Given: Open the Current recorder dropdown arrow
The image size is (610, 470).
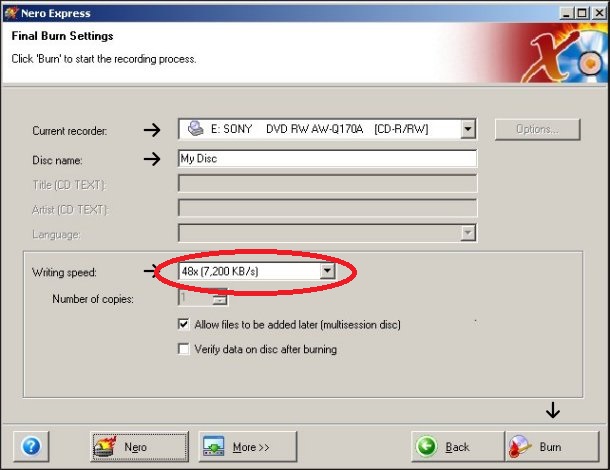Looking at the screenshot, I should [468, 129].
